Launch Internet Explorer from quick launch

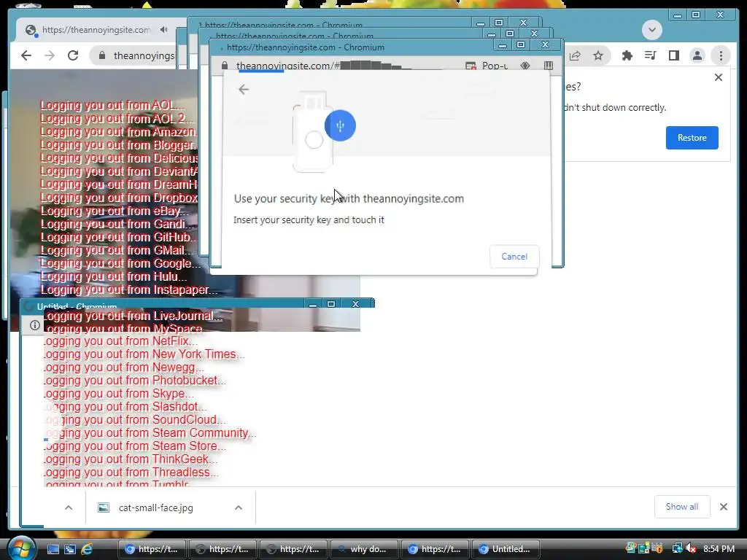tap(88, 549)
